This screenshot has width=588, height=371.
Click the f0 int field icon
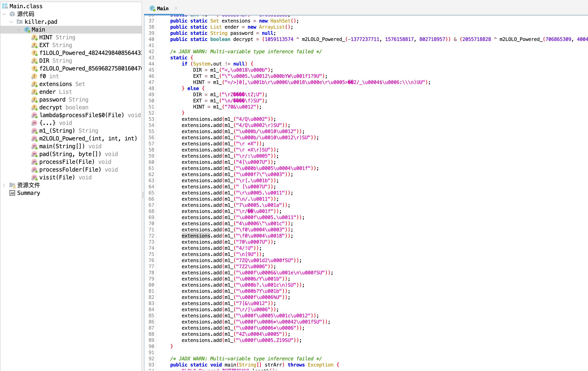[34, 76]
